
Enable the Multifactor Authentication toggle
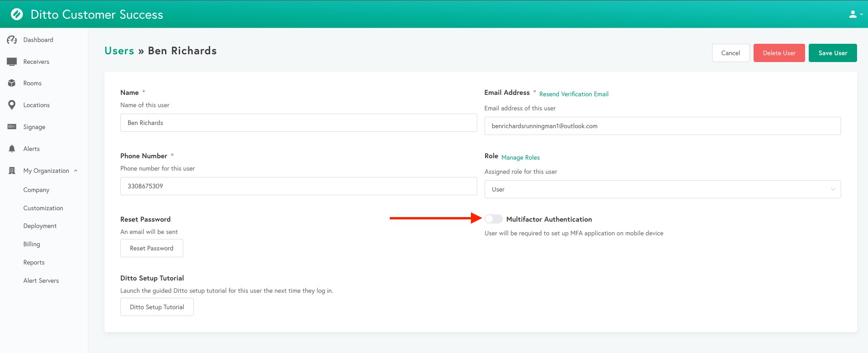click(x=493, y=219)
